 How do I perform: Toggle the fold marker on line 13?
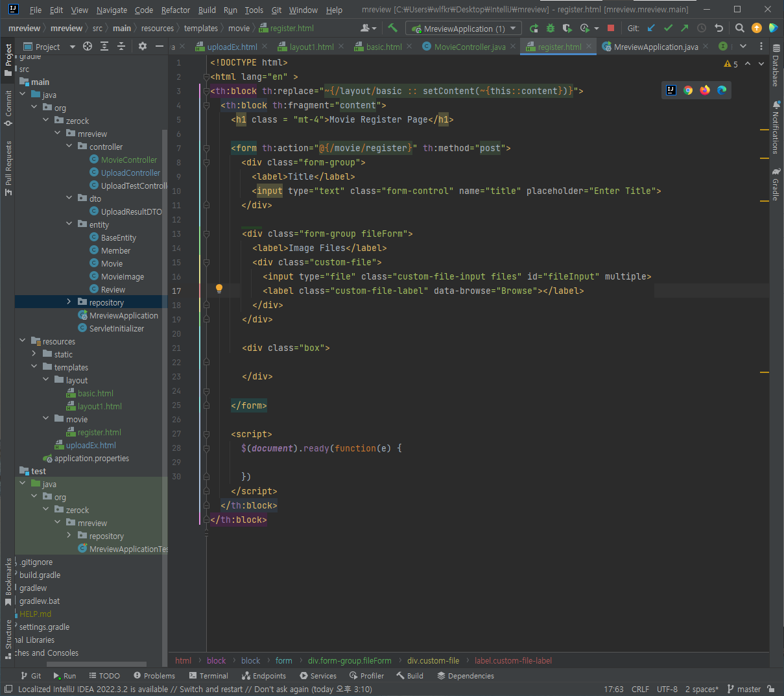[206, 234]
